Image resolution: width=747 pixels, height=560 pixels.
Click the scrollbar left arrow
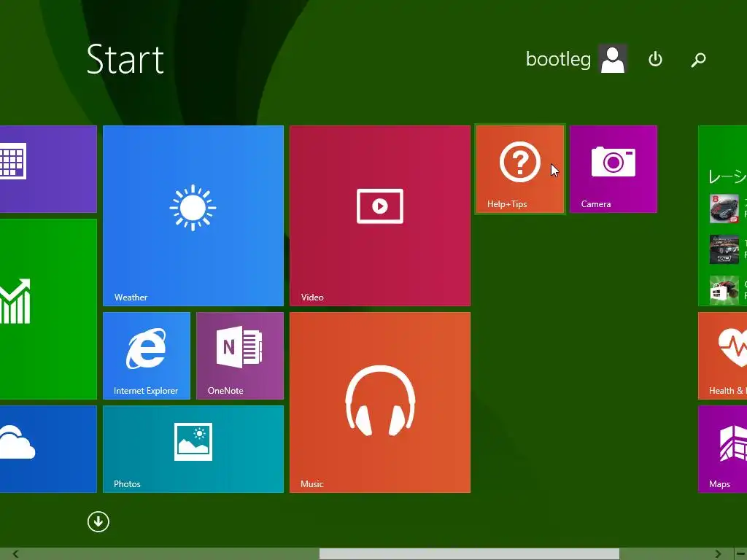pyautogui.click(x=15, y=554)
